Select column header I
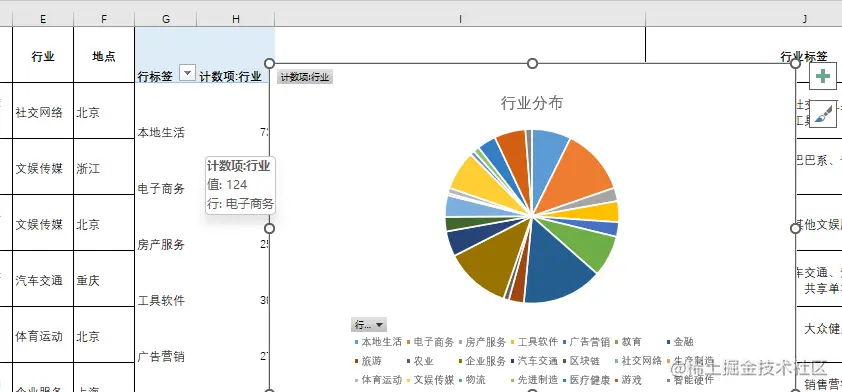This screenshot has height=392, width=842. tap(460, 19)
